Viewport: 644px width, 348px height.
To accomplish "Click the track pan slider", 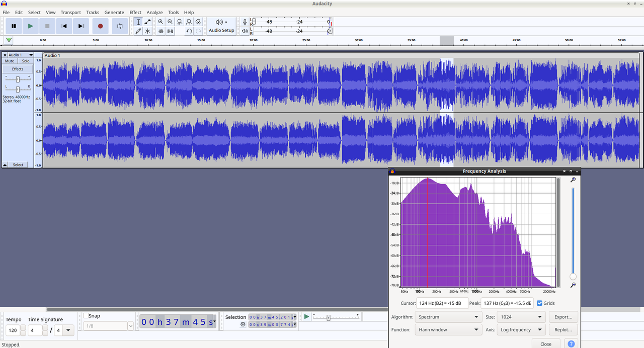I will [x=18, y=89].
